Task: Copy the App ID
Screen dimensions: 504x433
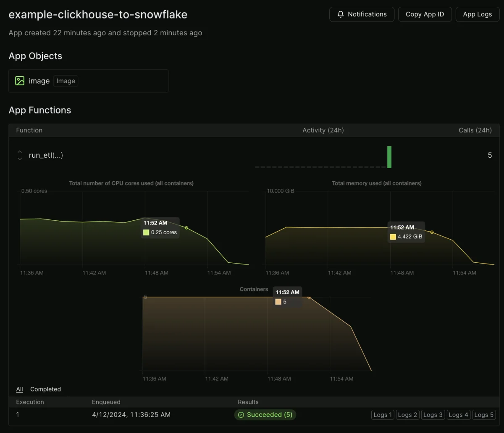Action: click(x=425, y=14)
